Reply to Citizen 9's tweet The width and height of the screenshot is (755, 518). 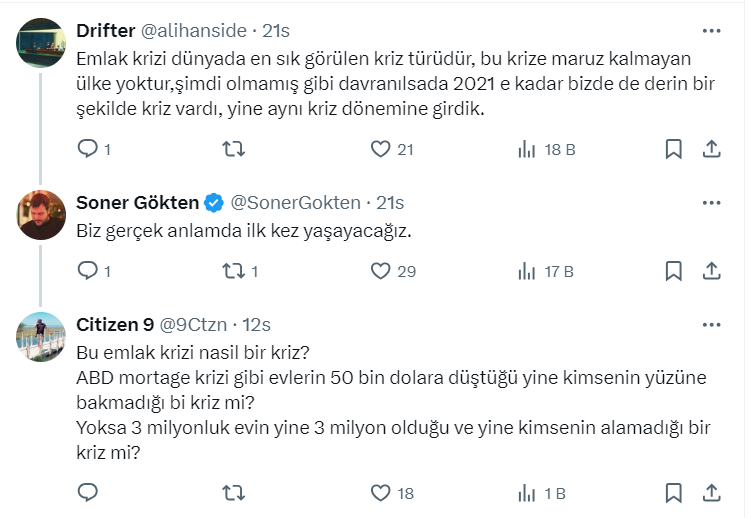click(88, 492)
